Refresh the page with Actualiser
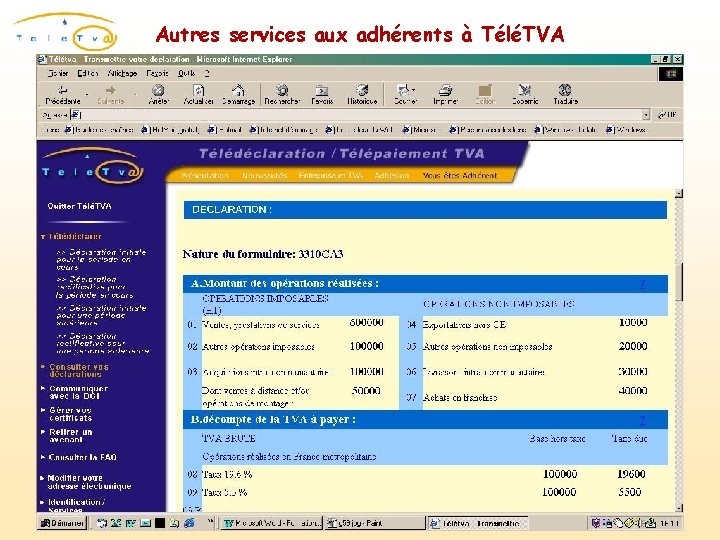This screenshot has height=540, width=720. tap(198, 95)
